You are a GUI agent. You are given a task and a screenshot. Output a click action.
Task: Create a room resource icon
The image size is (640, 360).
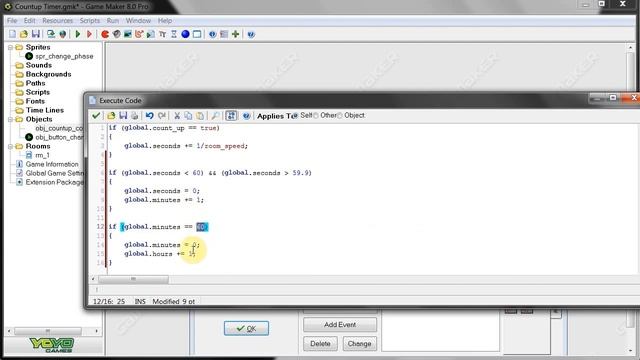coord(197,34)
